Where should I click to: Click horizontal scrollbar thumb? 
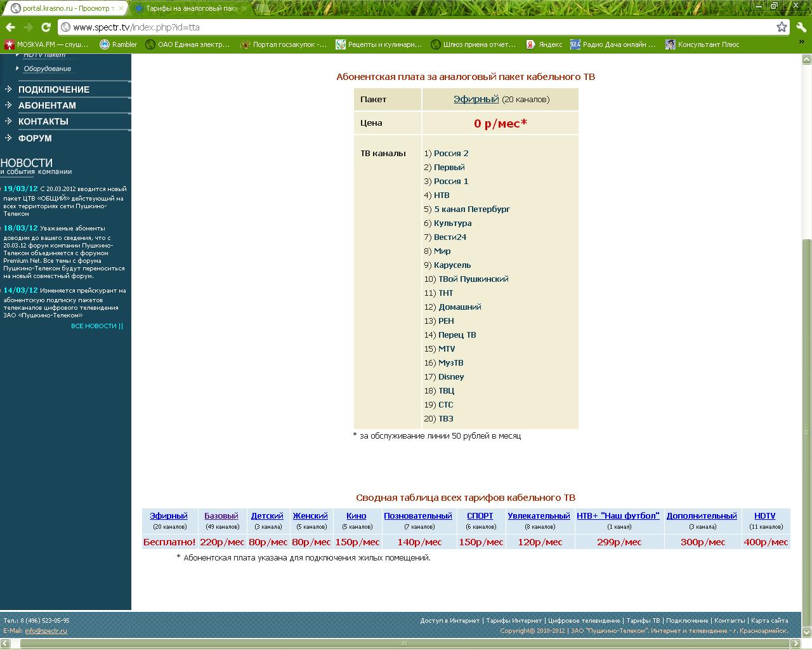pos(403,642)
